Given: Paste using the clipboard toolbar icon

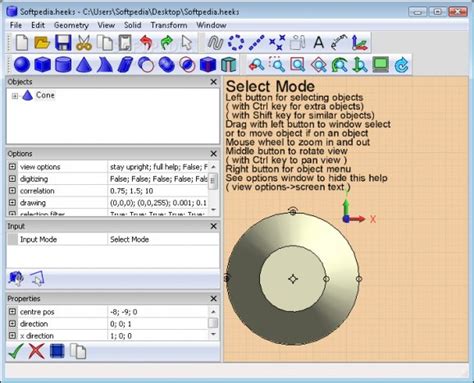Looking at the screenshot, I should [x=125, y=43].
